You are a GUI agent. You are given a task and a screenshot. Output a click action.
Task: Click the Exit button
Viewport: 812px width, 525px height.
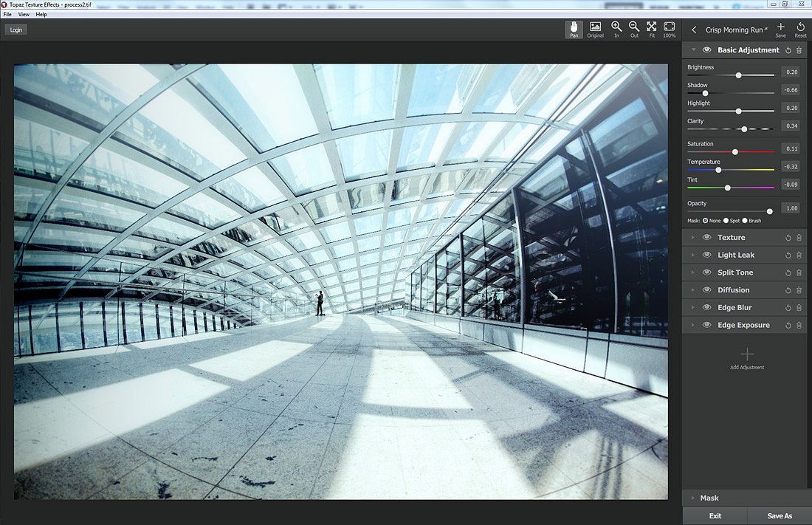pos(715,515)
